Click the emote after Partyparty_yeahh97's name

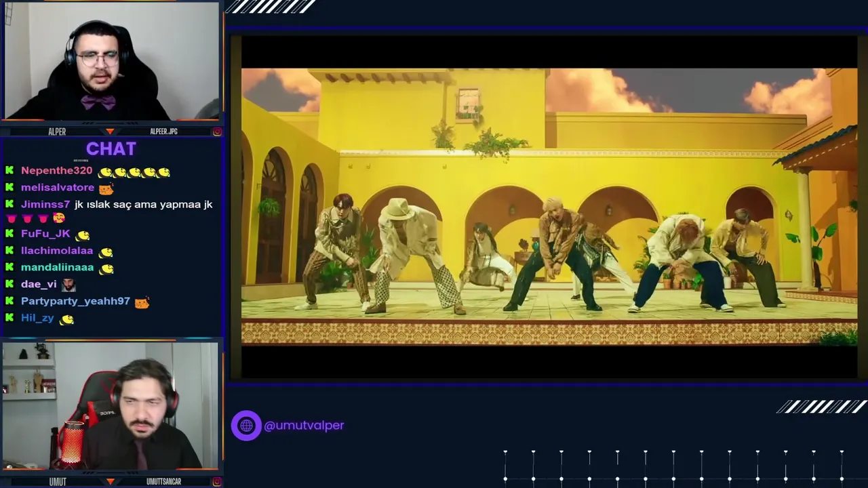pyautogui.click(x=142, y=302)
